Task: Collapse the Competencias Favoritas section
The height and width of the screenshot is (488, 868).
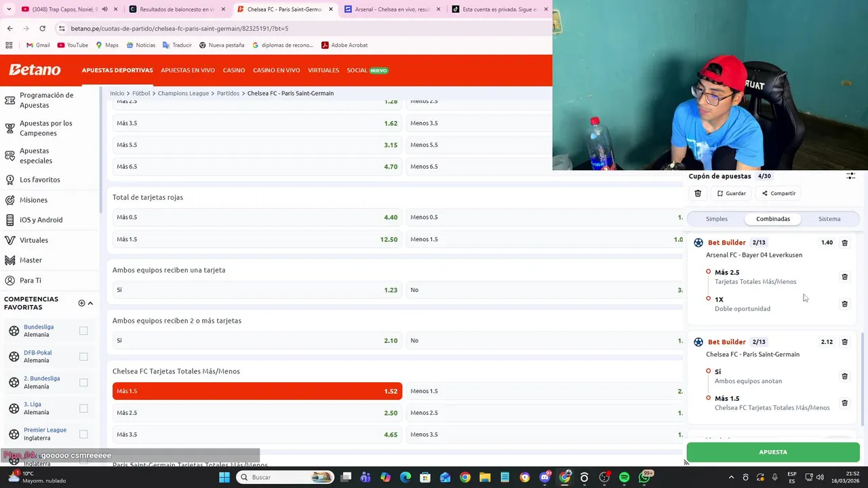Action: pos(90,303)
